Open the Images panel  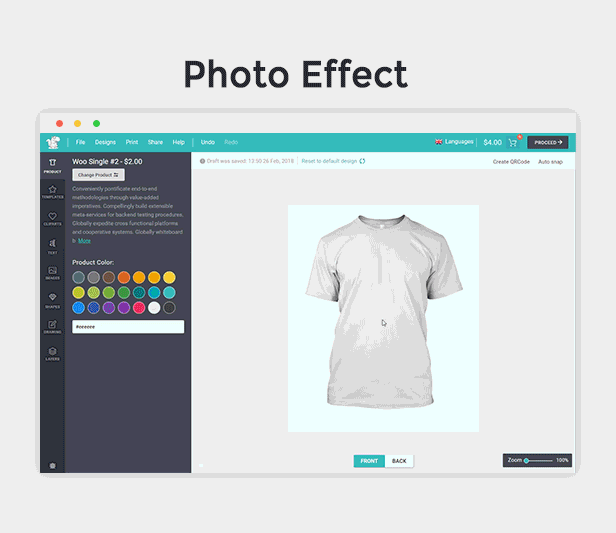pos(52,273)
